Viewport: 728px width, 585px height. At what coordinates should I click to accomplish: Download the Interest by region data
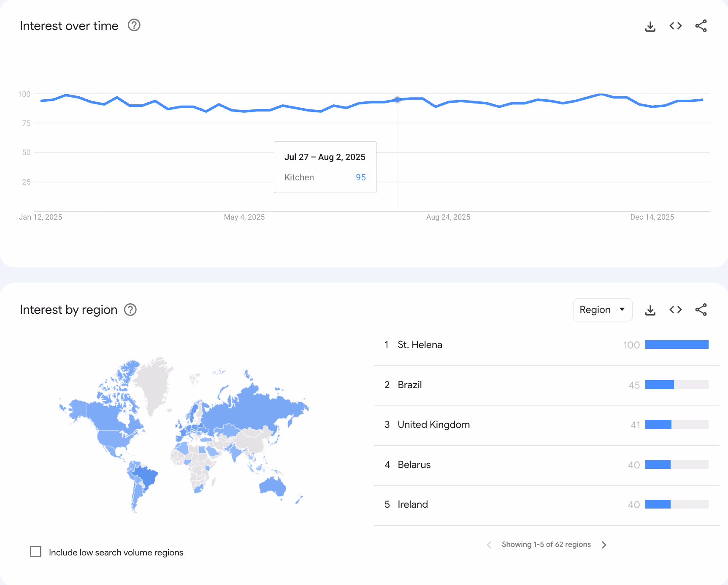pyautogui.click(x=650, y=310)
